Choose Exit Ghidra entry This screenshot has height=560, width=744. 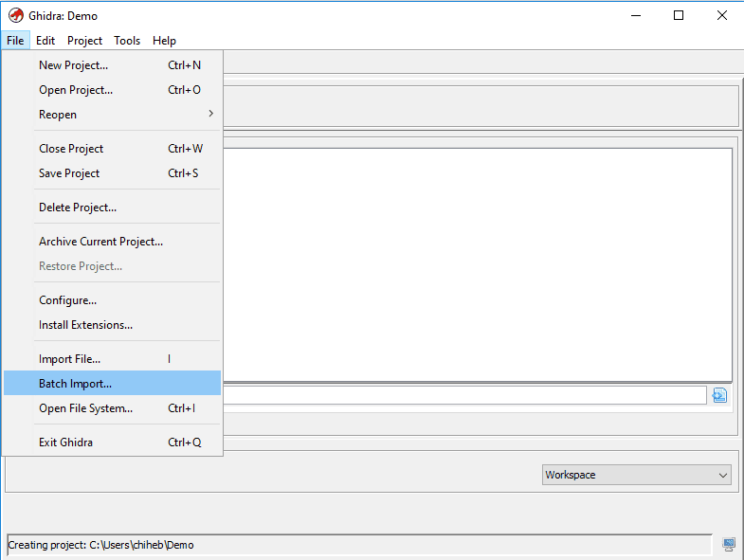[x=113, y=443]
